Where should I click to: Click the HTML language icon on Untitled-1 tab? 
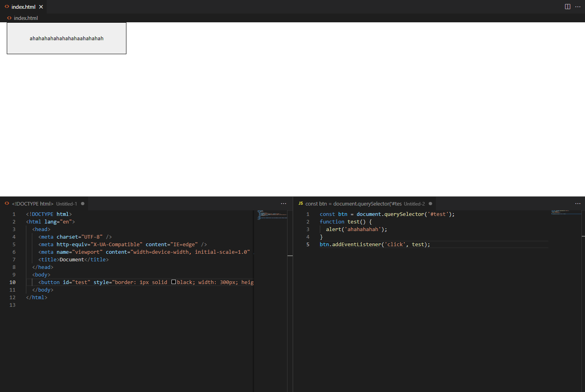pos(6,203)
